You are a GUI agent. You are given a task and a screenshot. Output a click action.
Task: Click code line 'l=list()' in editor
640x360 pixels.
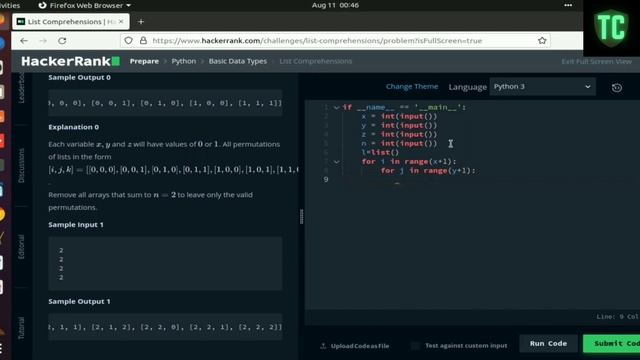click(x=380, y=153)
